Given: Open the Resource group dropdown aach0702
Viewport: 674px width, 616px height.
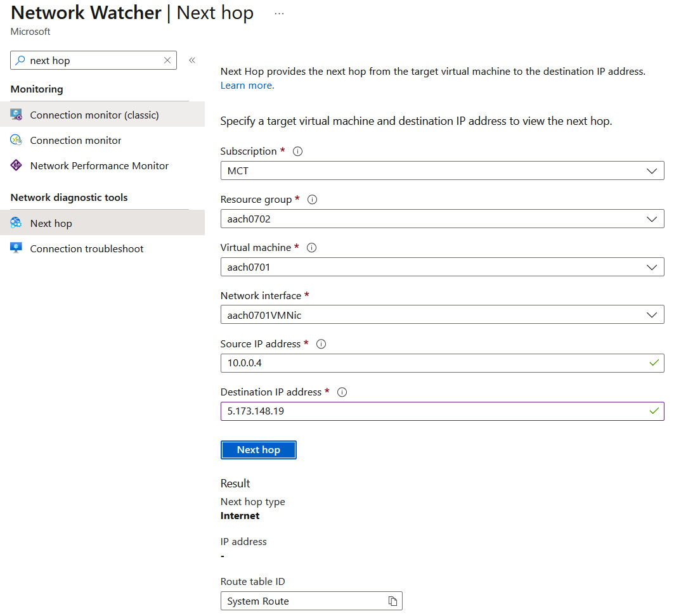Looking at the screenshot, I should [443, 219].
